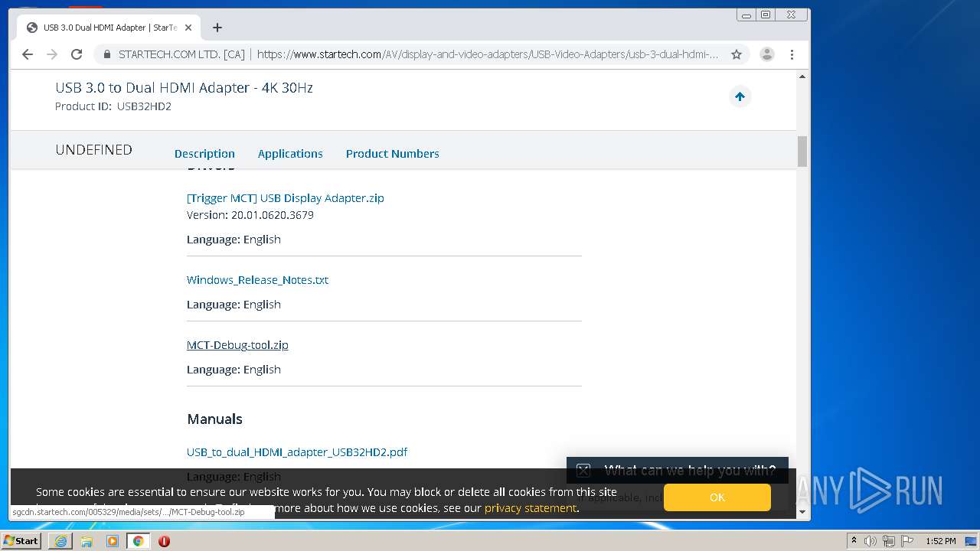Bookmark this page with the star icon
980x551 pixels.
737,54
